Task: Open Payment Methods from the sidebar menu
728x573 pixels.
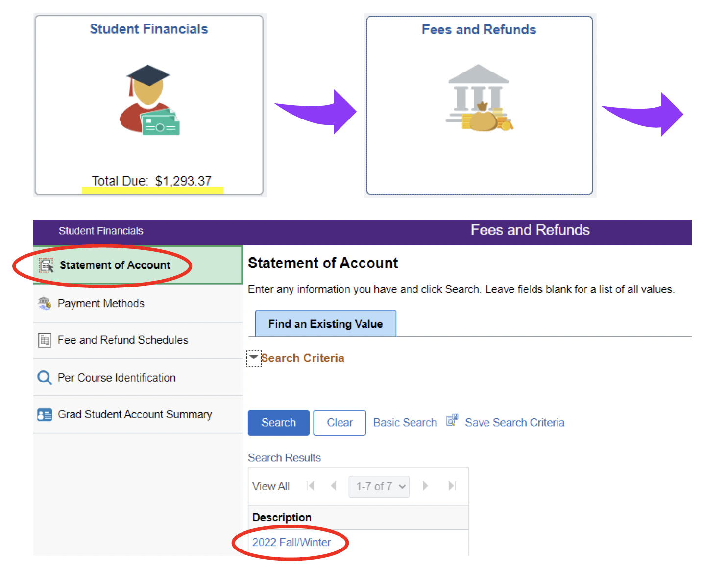Action: click(101, 303)
